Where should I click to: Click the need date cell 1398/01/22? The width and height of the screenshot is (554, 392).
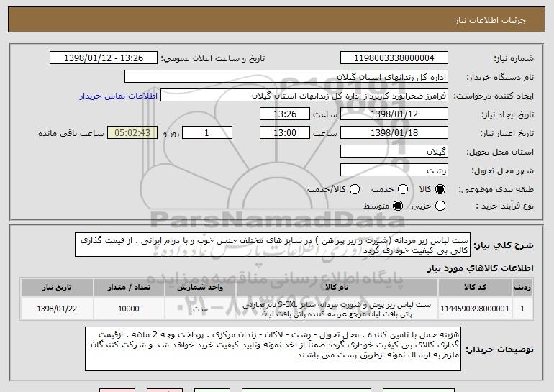[x=57, y=309]
